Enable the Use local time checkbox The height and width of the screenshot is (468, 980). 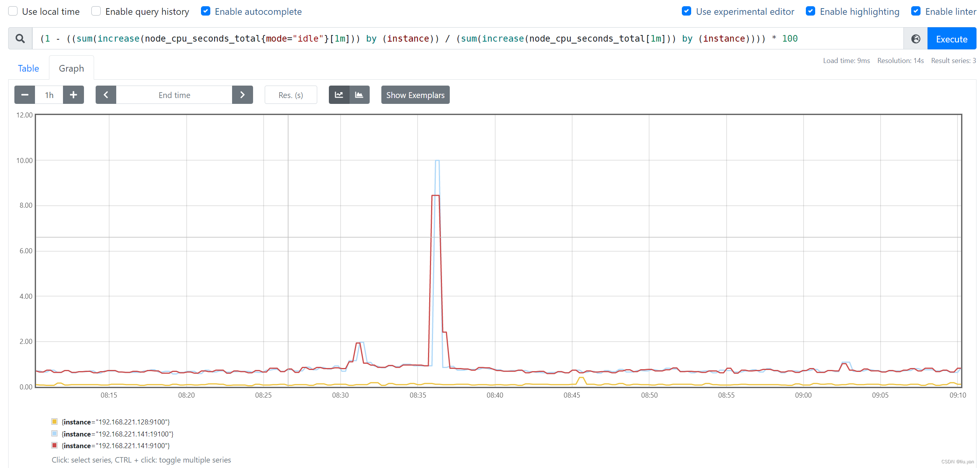coord(13,11)
